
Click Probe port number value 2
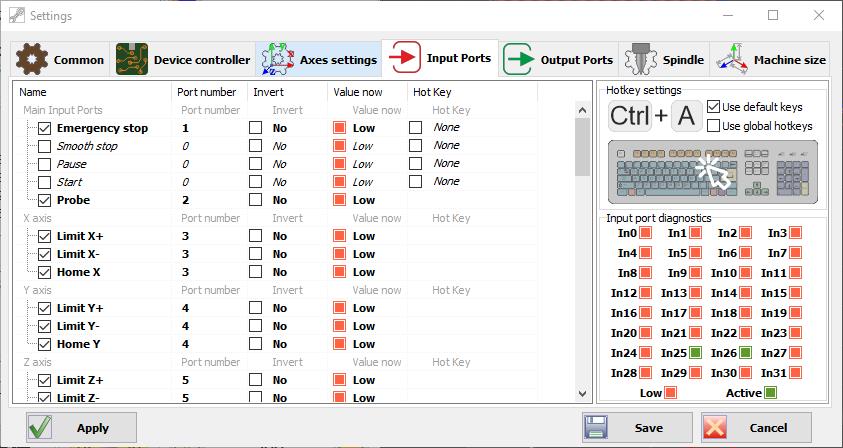[185, 200]
